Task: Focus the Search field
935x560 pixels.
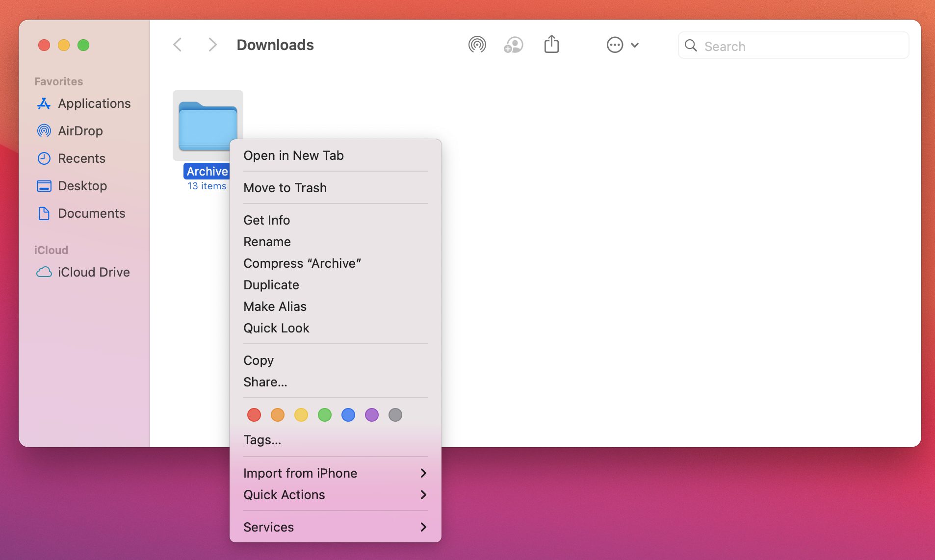Action: (x=793, y=46)
